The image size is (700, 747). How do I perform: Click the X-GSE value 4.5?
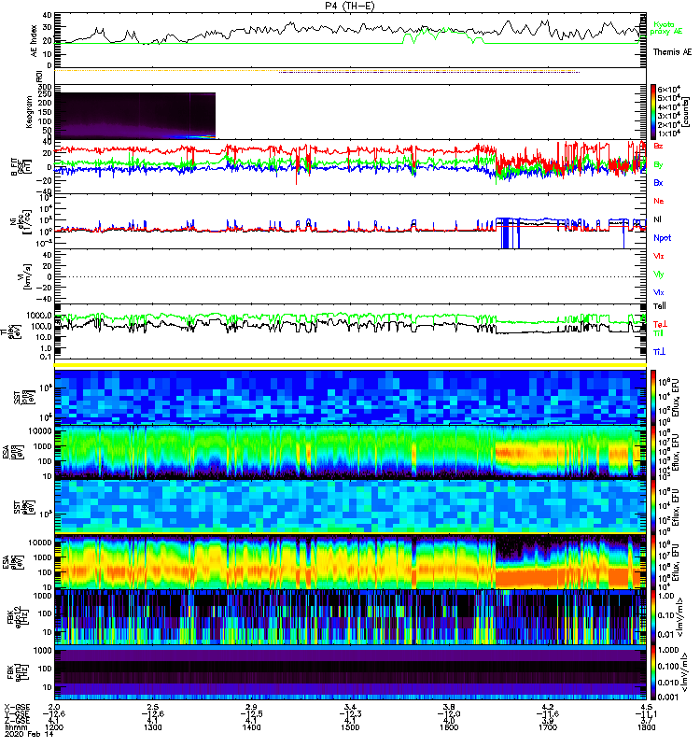[646, 707]
